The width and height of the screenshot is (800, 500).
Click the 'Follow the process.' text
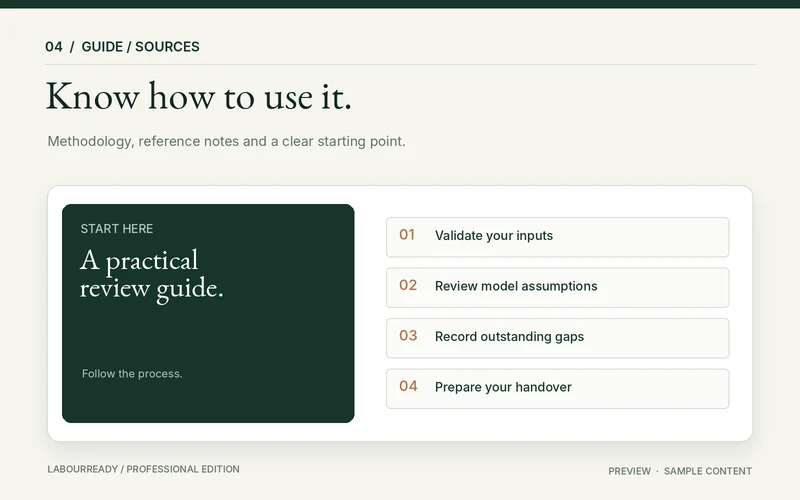coord(132,373)
